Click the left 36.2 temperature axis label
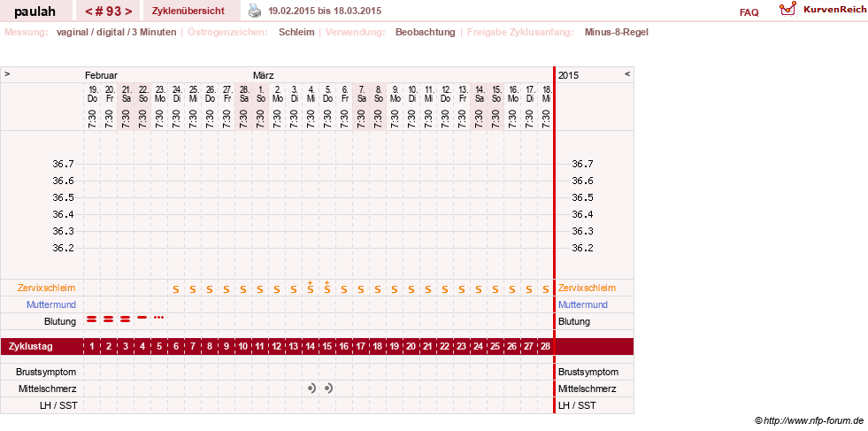The height and width of the screenshot is (431, 868). [x=63, y=248]
